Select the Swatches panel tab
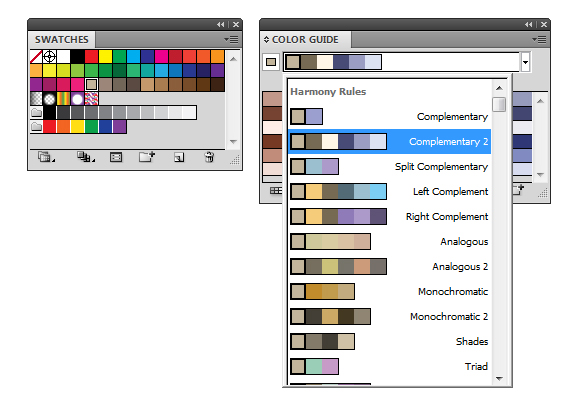This screenshot has width=577, height=413. coord(61,39)
